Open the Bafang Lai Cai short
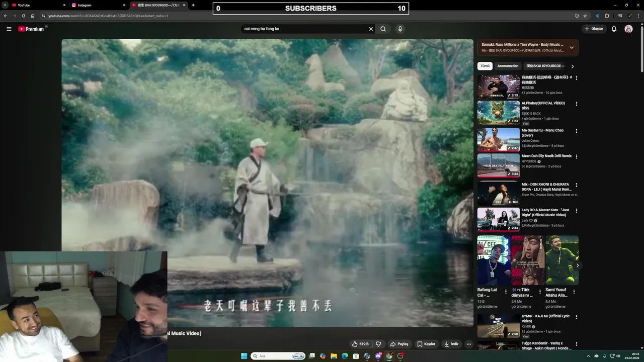This screenshot has width=644, height=362. (x=494, y=260)
